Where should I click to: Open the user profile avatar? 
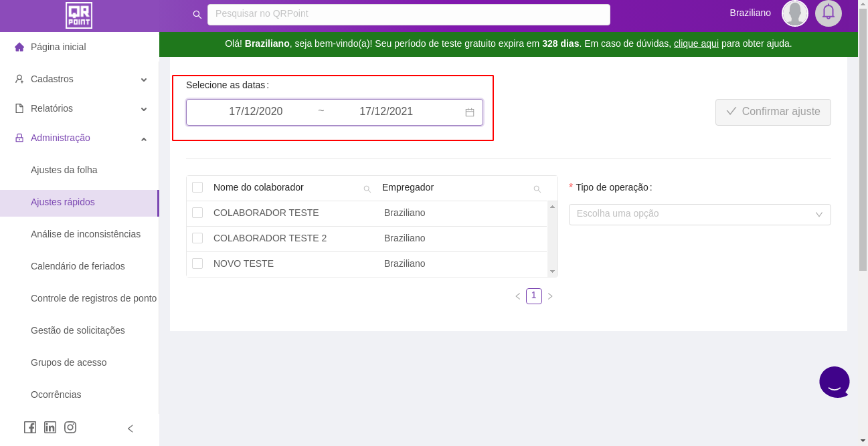[x=795, y=13]
